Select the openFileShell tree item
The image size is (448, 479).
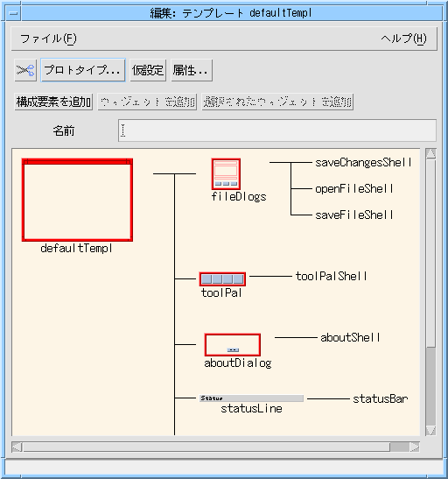(x=354, y=189)
